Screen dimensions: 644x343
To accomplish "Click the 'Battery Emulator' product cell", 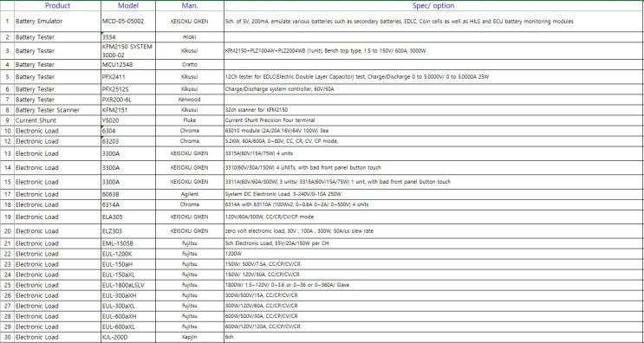I will tap(57, 22).
